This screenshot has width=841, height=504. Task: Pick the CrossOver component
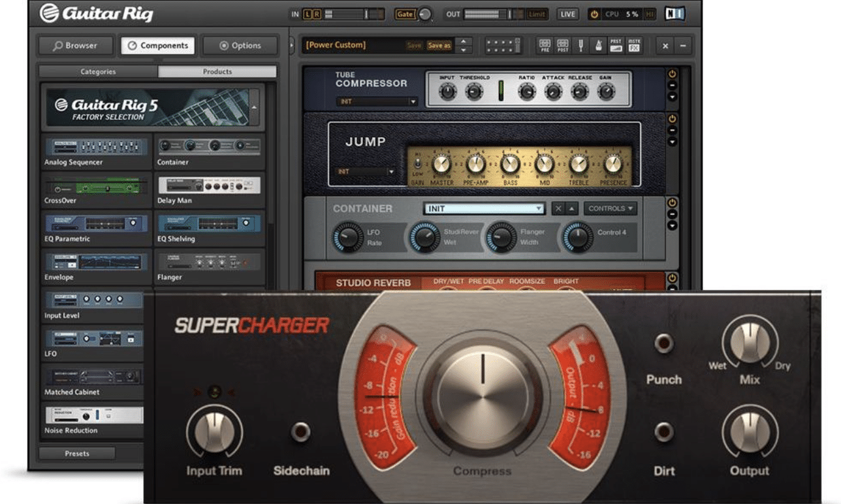click(97, 191)
